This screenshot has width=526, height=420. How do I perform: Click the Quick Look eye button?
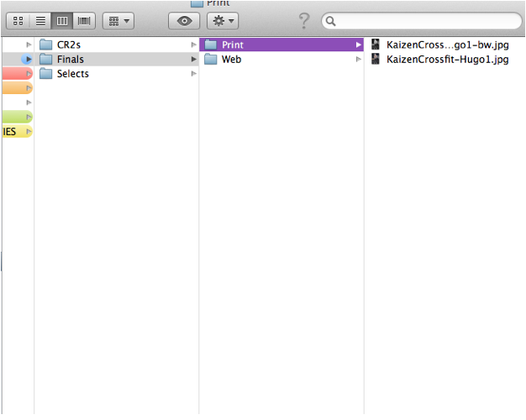click(x=184, y=20)
